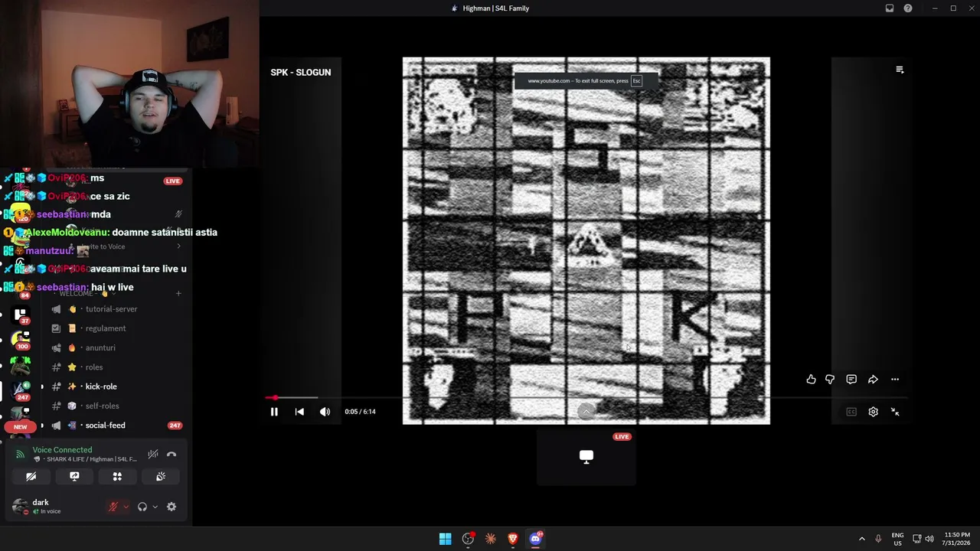Go to the previous video
The height and width of the screenshot is (551, 980).
(299, 412)
